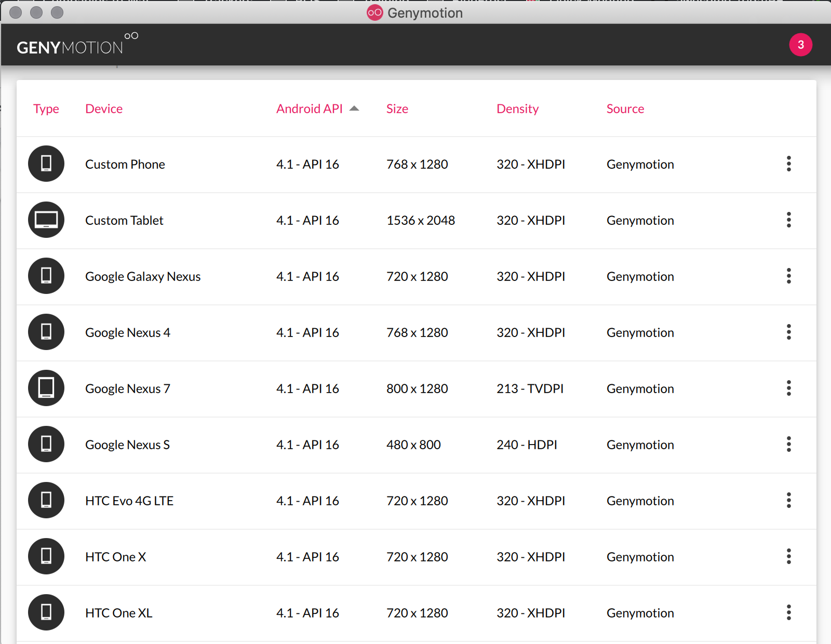The width and height of the screenshot is (831, 644).
Task: Open the options menu for HTC One XL
Action: click(788, 612)
